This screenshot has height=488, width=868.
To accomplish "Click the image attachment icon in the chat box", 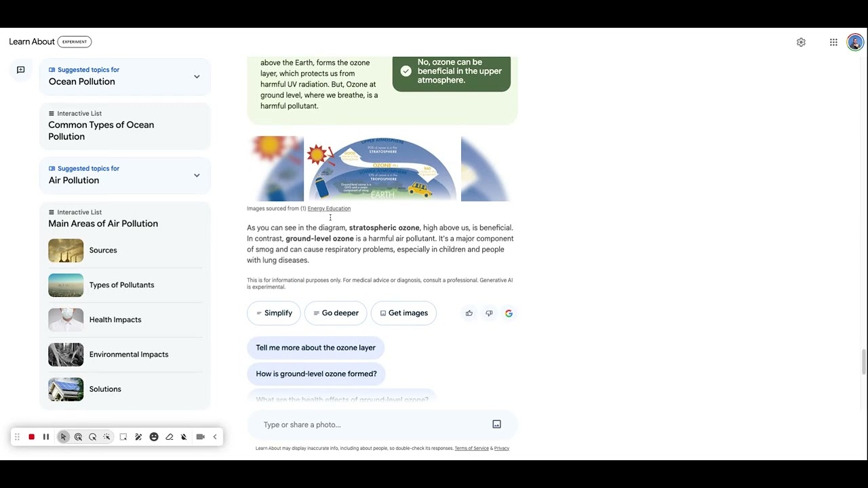I will coord(496,424).
